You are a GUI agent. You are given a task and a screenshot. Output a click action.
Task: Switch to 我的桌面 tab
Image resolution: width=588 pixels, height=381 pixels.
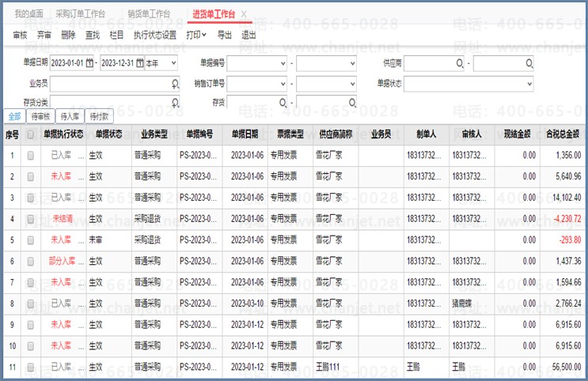pyautogui.click(x=28, y=14)
